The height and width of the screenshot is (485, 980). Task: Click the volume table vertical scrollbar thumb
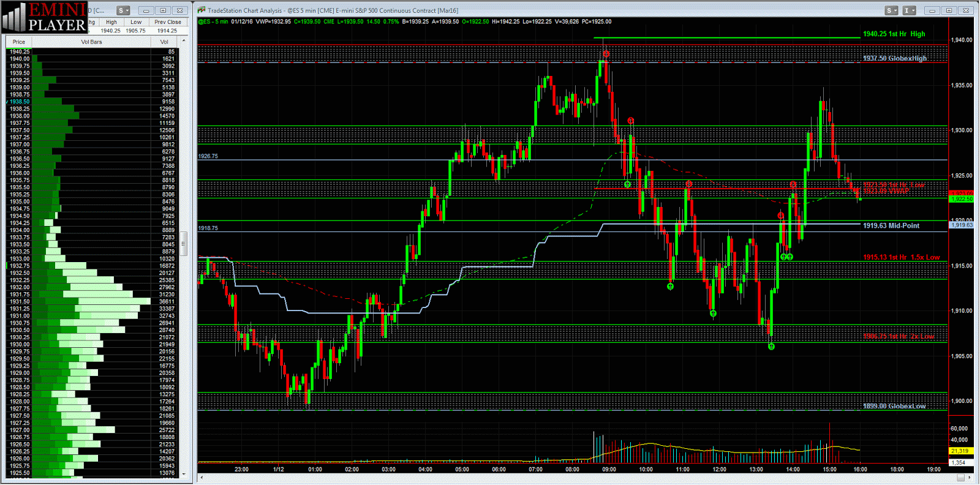[183, 244]
